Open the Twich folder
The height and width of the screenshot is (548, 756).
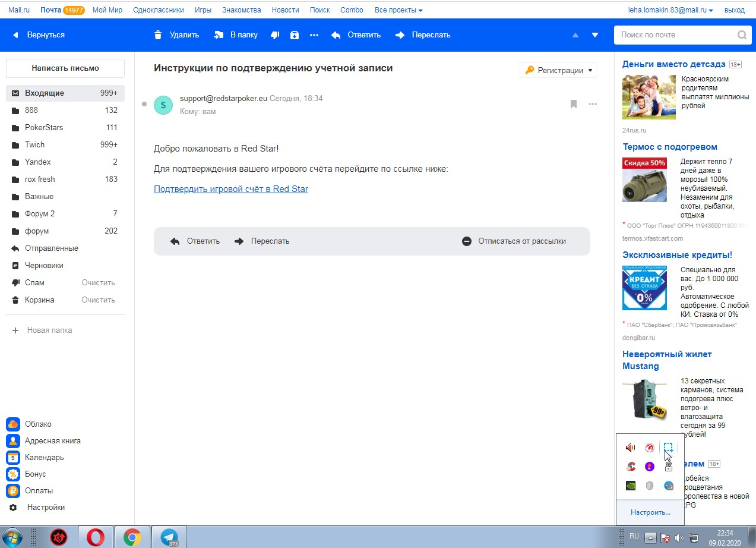click(65, 145)
